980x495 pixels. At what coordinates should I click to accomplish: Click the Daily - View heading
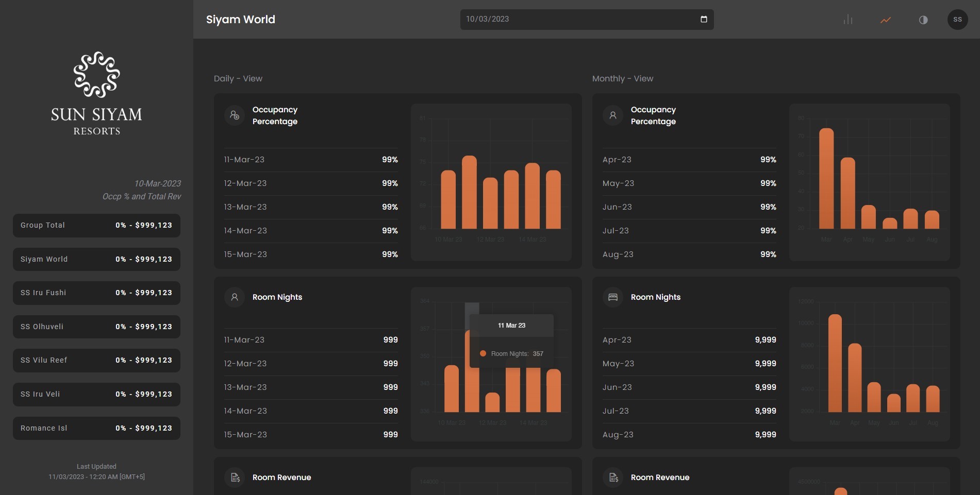pyautogui.click(x=238, y=78)
